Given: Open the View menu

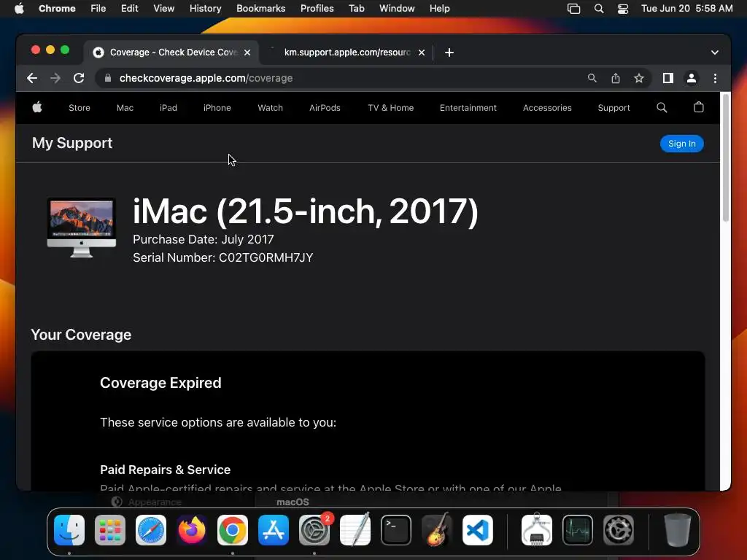Looking at the screenshot, I should 163,9.
